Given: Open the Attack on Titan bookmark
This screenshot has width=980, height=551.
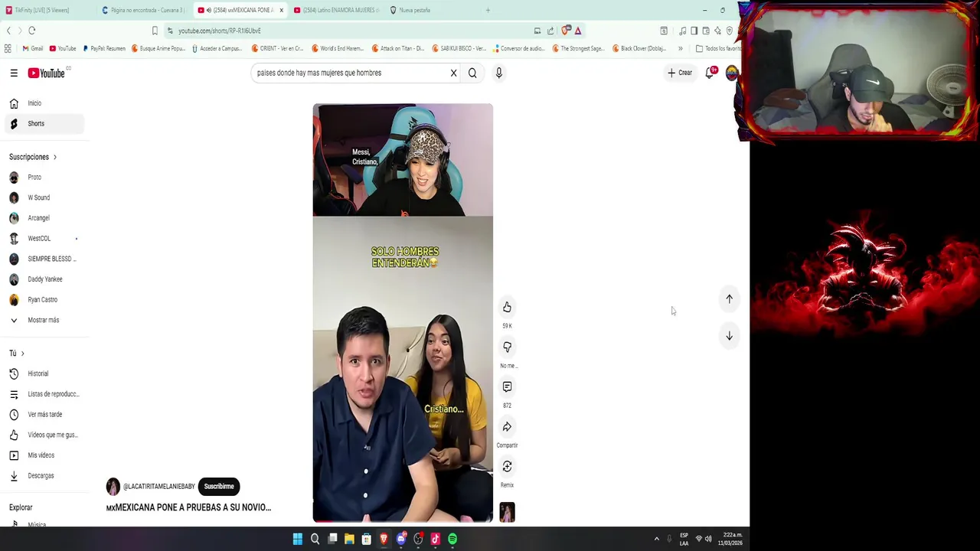Looking at the screenshot, I should (x=398, y=48).
